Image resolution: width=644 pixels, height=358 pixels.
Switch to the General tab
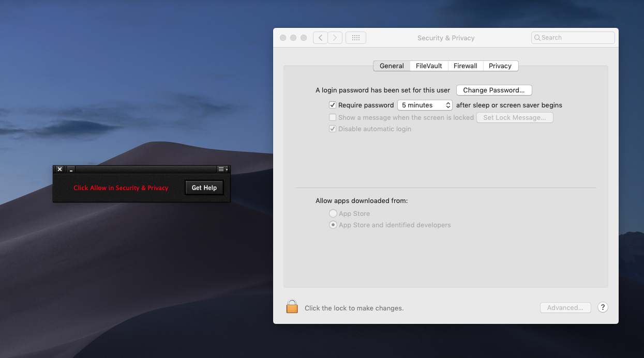point(392,66)
